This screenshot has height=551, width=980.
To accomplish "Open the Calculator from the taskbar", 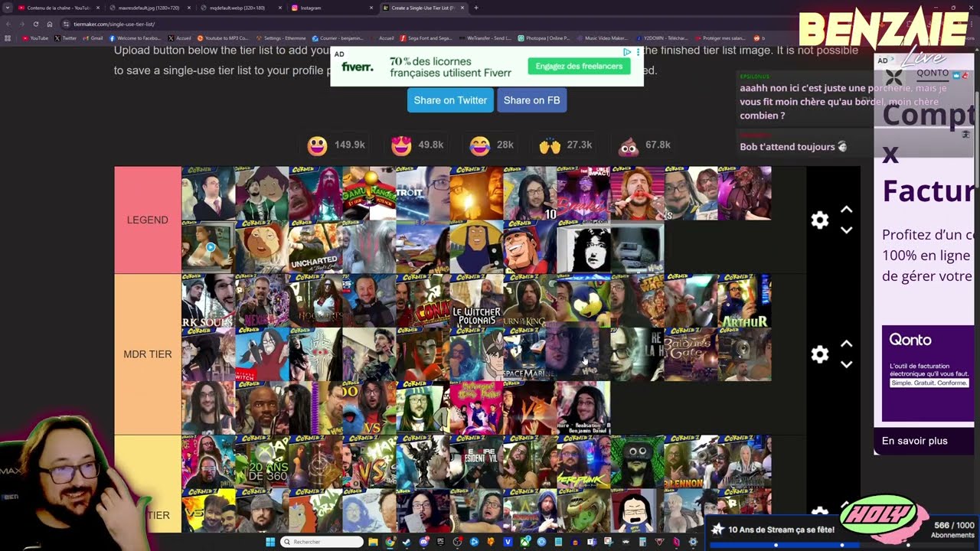I will pos(642,542).
